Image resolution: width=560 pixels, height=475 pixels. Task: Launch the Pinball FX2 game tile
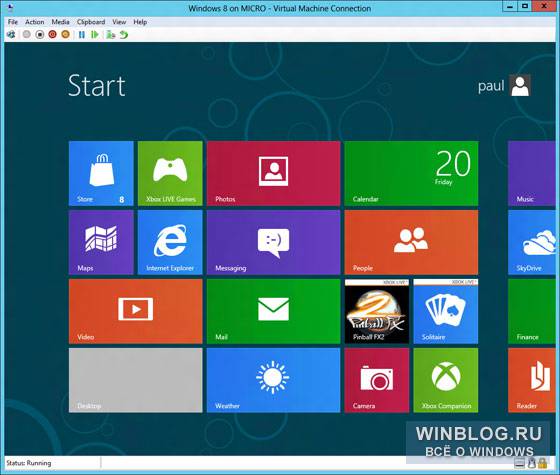377,311
